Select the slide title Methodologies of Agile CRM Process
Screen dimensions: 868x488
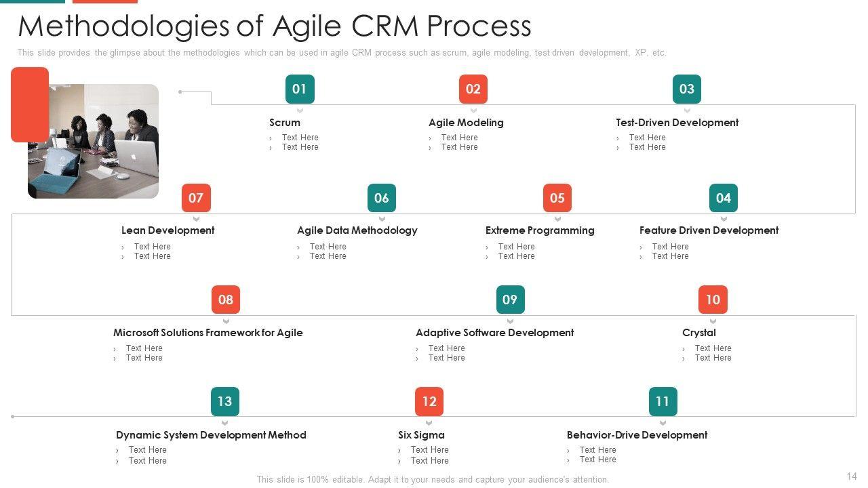pos(275,26)
